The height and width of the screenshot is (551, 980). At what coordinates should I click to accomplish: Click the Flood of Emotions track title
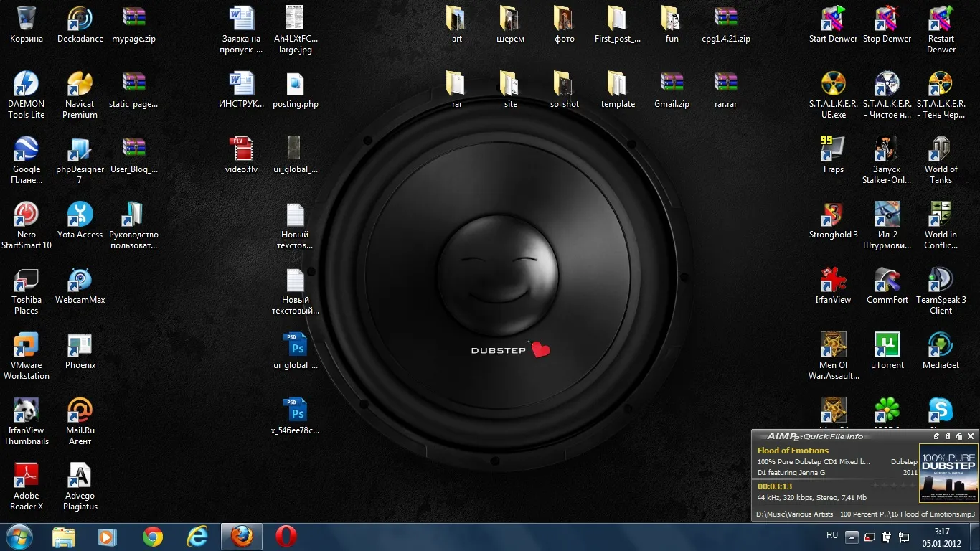(793, 451)
